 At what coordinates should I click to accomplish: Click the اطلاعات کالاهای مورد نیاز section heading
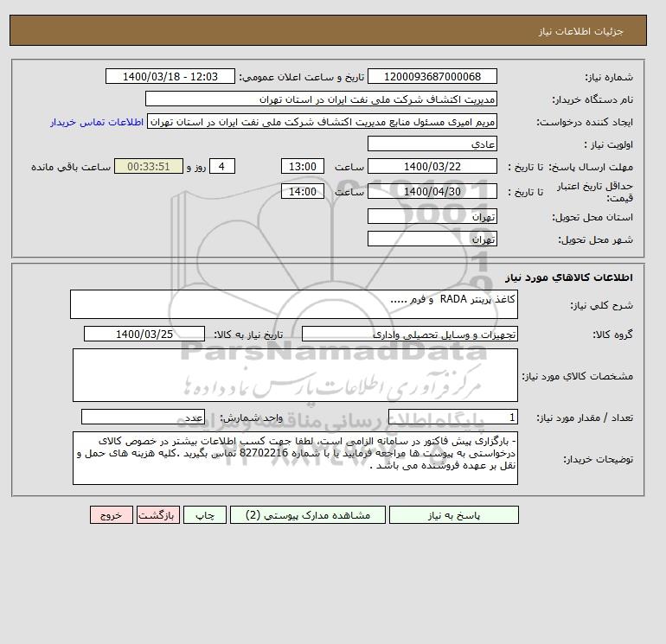coord(569,277)
